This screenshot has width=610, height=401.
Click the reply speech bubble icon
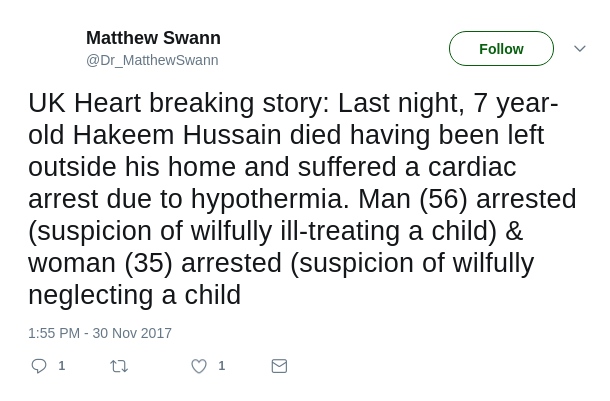coord(39,366)
